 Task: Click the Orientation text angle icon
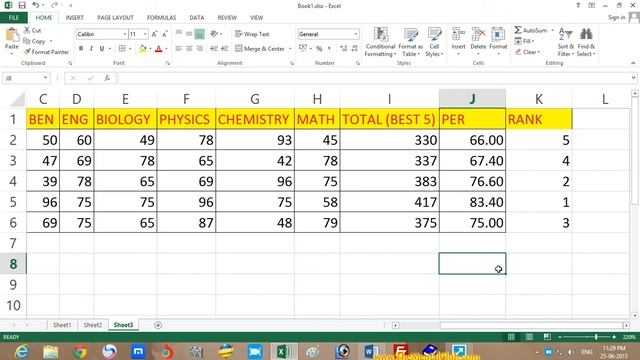(x=214, y=34)
